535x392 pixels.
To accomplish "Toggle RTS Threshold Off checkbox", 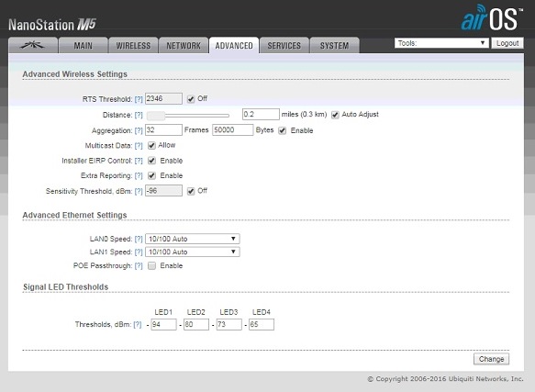I will 191,99.
